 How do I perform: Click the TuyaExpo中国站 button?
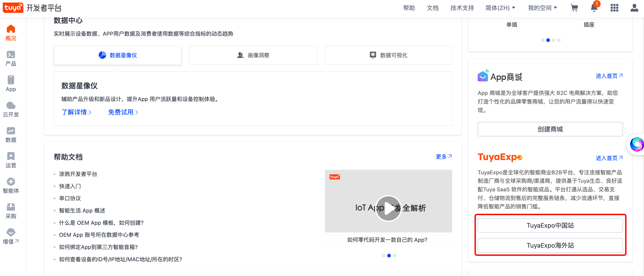coord(550,225)
